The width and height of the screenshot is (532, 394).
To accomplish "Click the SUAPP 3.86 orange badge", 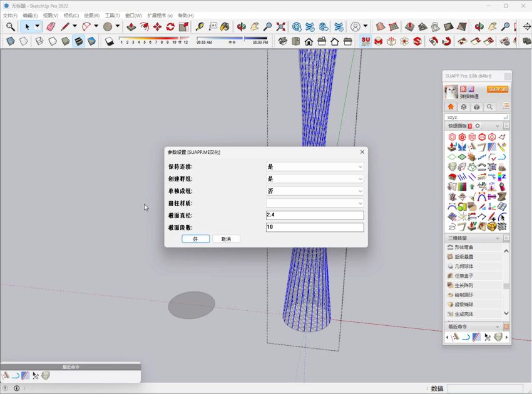I will point(498,89).
